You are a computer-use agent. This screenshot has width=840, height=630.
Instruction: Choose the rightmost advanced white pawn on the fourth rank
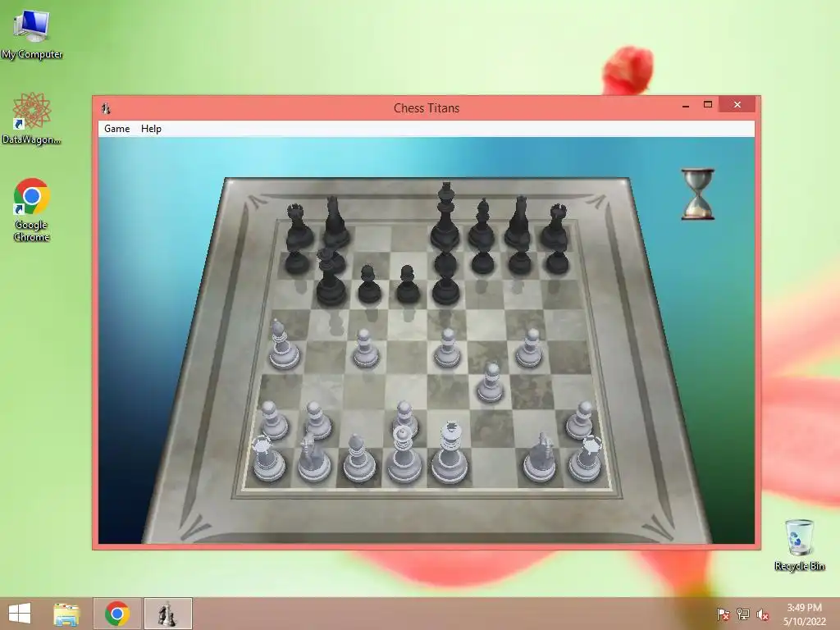529,348
